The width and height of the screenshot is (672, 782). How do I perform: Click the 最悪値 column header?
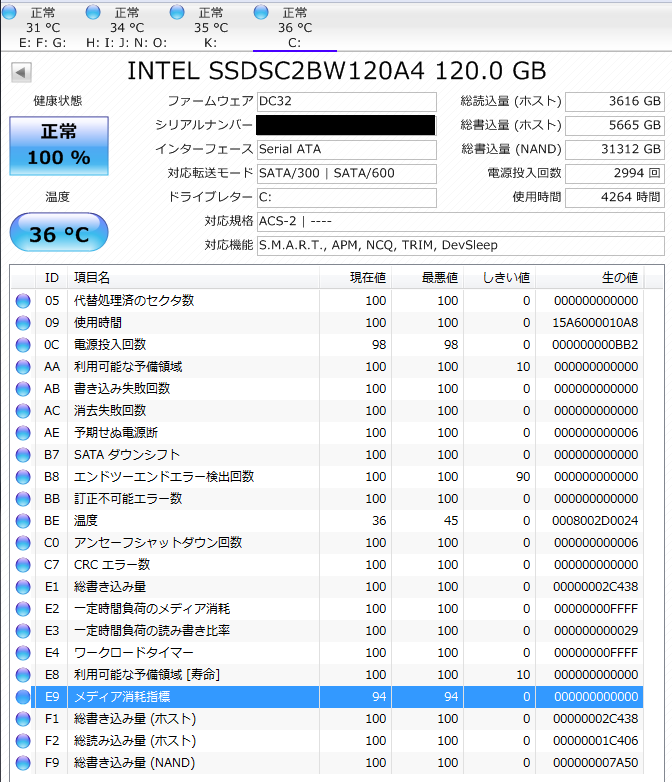(x=428, y=277)
